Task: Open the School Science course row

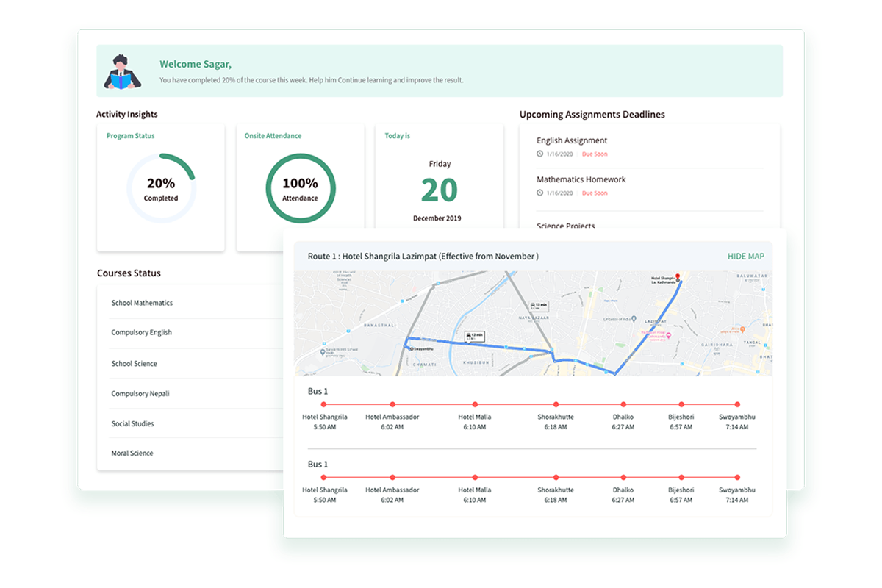Action: tap(196, 364)
